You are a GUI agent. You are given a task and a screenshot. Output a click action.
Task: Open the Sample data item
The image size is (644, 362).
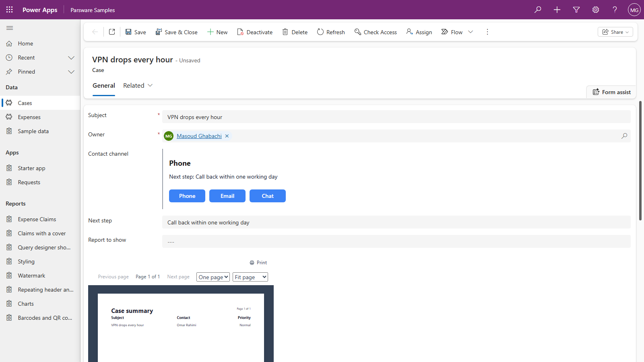(x=40, y=131)
